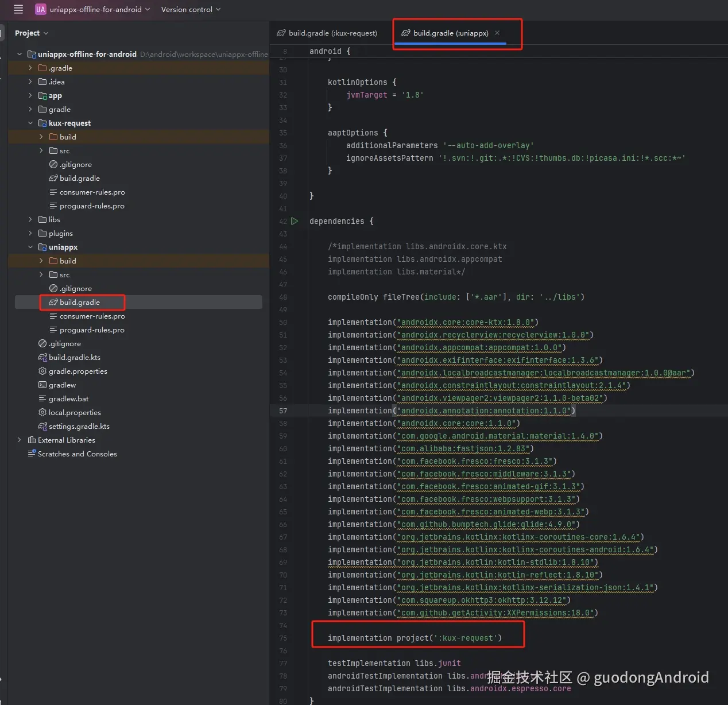Viewport: 728px width, 705px height.
Task: Click the compileOnly fileTree line
Action: pos(456,297)
